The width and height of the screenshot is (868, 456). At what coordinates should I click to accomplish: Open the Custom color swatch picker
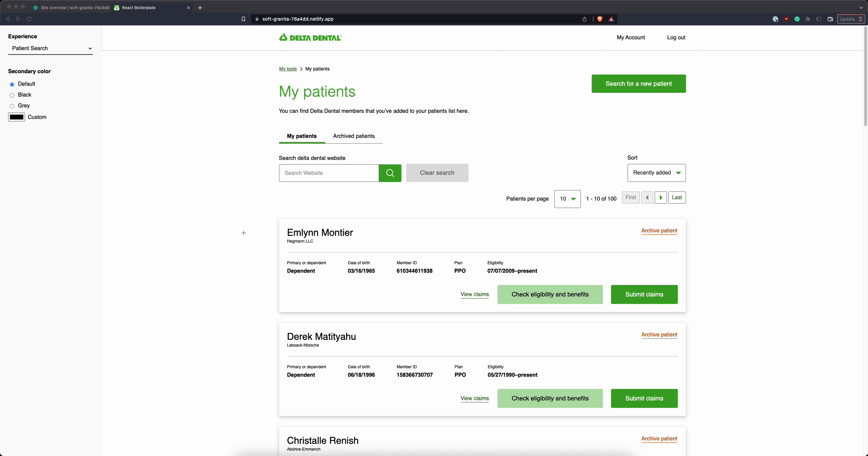(17, 117)
